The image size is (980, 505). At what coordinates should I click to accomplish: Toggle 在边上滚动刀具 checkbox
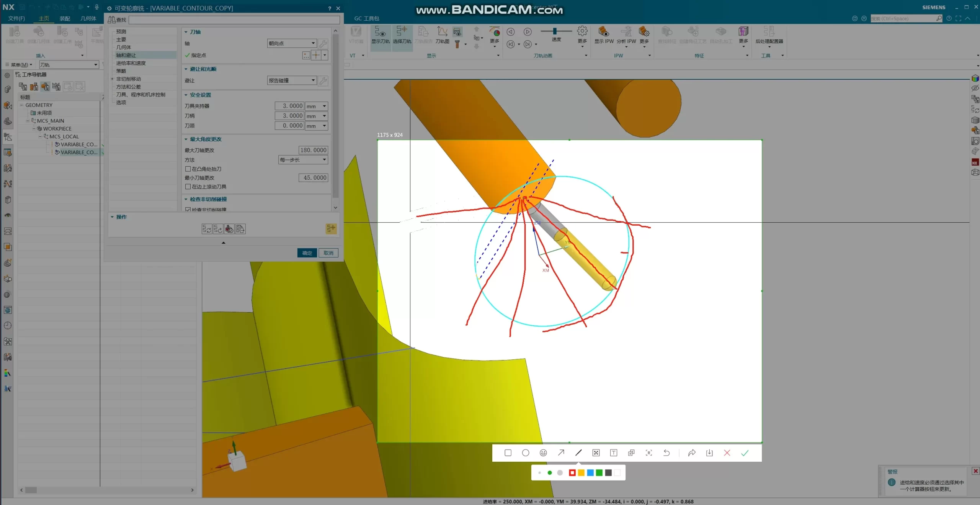tap(188, 187)
